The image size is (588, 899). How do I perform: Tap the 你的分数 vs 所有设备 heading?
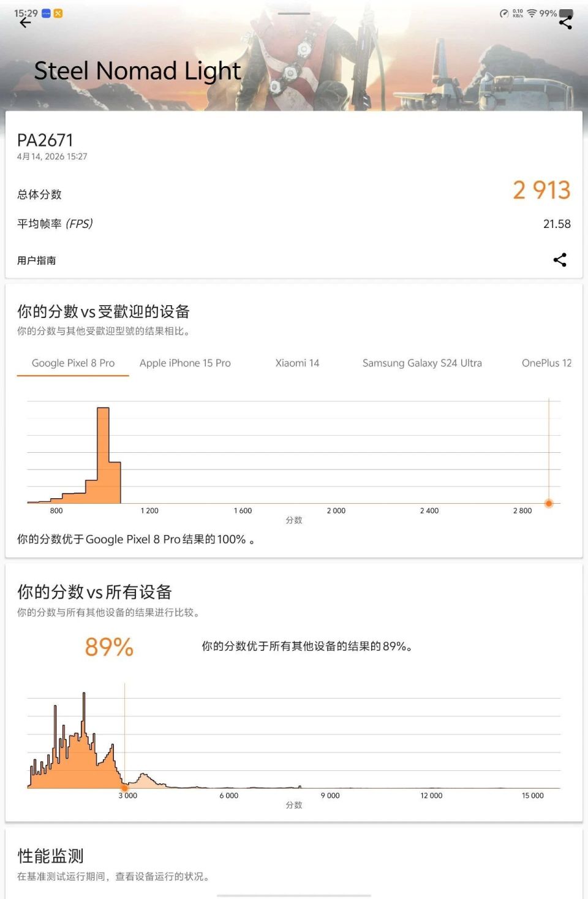(x=94, y=592)
